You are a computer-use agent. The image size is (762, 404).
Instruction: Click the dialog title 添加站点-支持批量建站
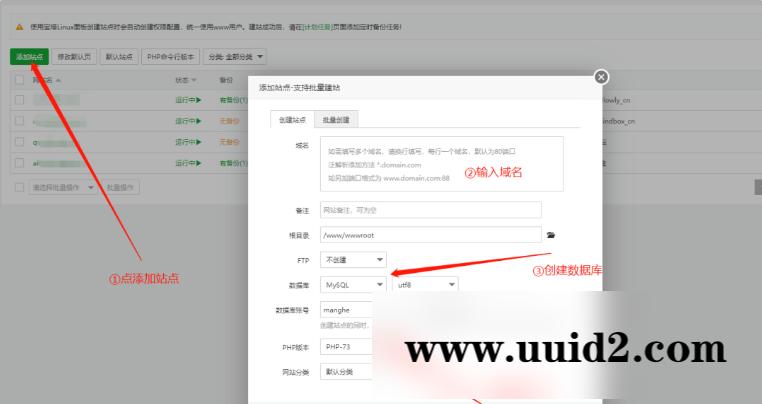pyautogui.click(x=299, y=88)
